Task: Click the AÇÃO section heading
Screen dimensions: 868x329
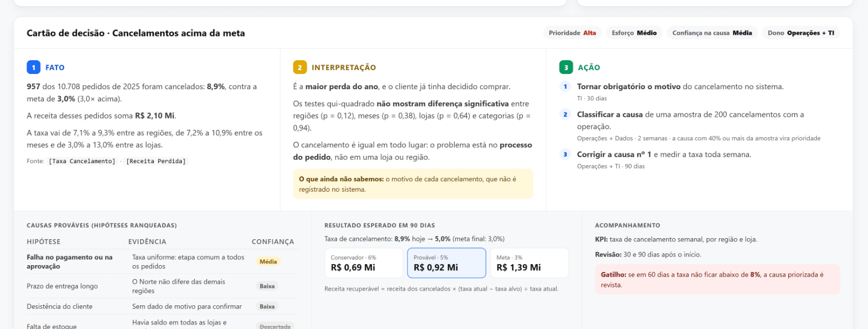Action: point(589,68)
